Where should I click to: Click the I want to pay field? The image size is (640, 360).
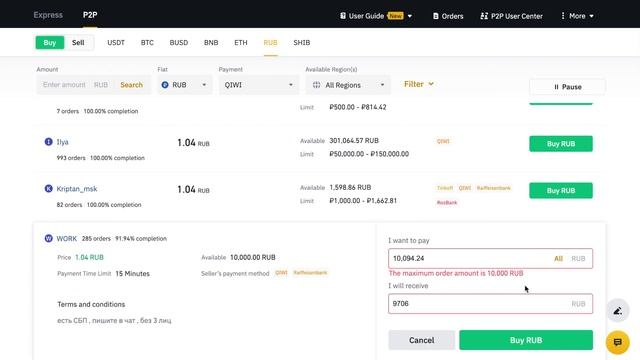(x=490, y=258)
